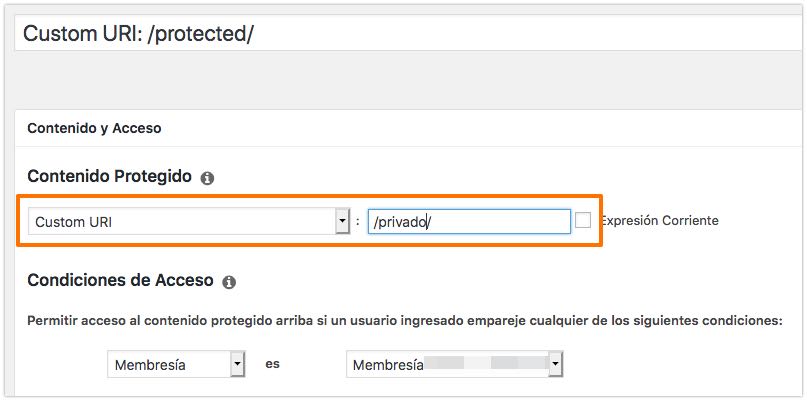This screenshot has height=401, width=807.
Task: Click the Expresión Corriente label text
Action: point(660,220)
